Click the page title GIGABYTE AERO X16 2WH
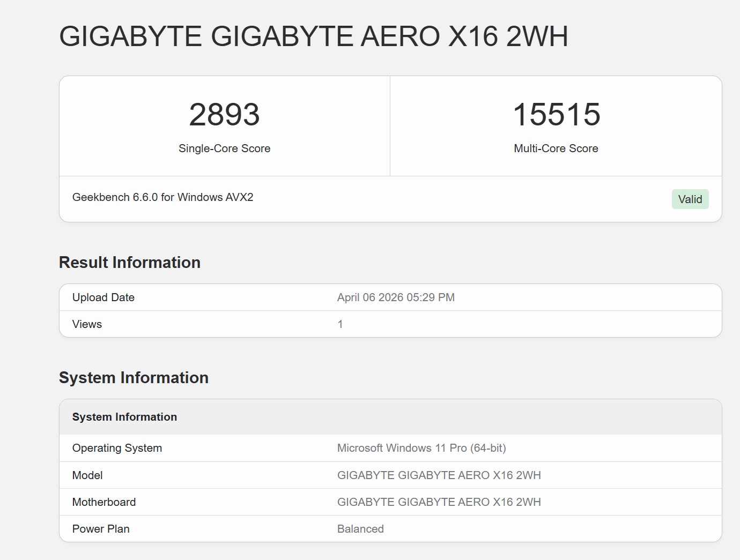 (x=313, y=36)
